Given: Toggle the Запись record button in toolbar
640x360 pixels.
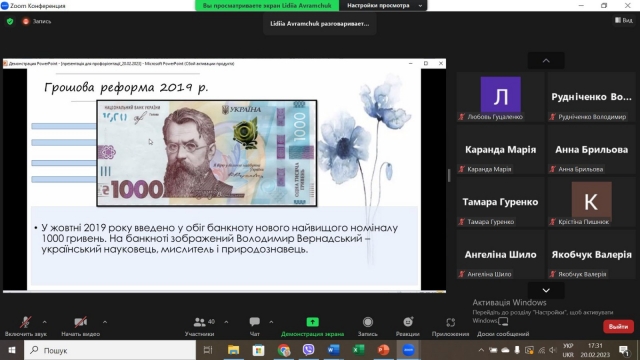Looking at the screenshot, I should [x=367, y=327].
